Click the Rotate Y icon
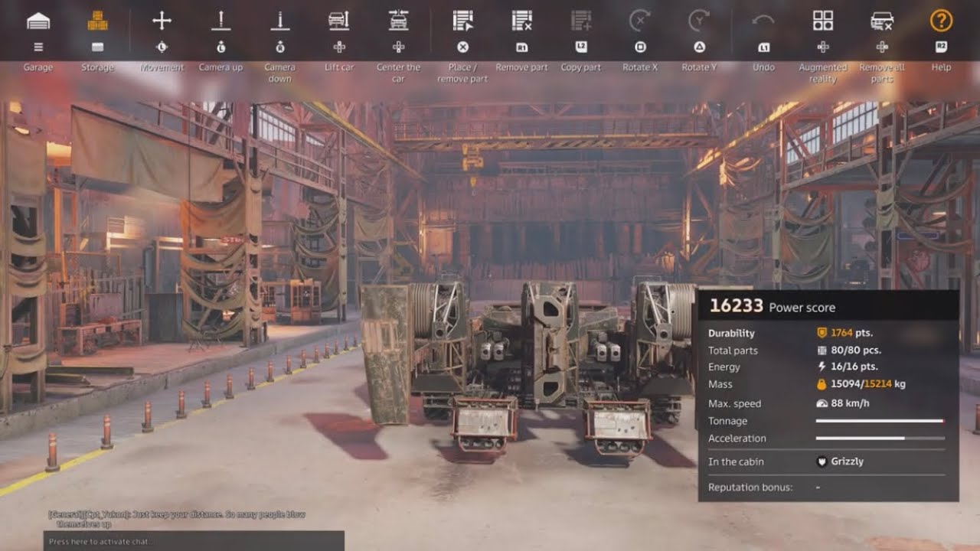Viewport: 980px width, 551px height. pyautogui.click(x=699, y=21)
